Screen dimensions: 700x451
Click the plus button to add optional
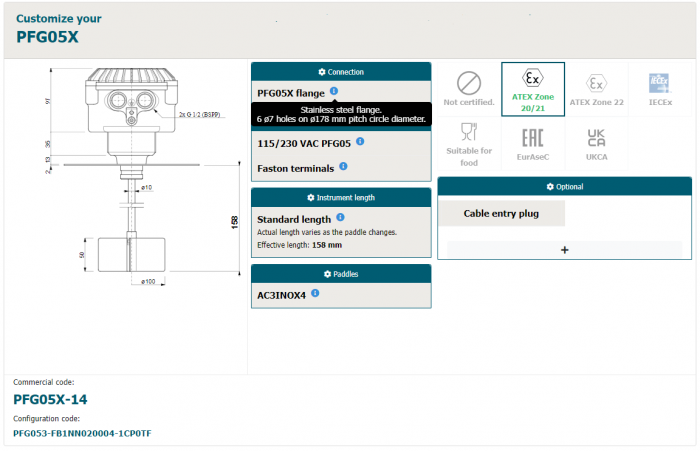(564, 250)
